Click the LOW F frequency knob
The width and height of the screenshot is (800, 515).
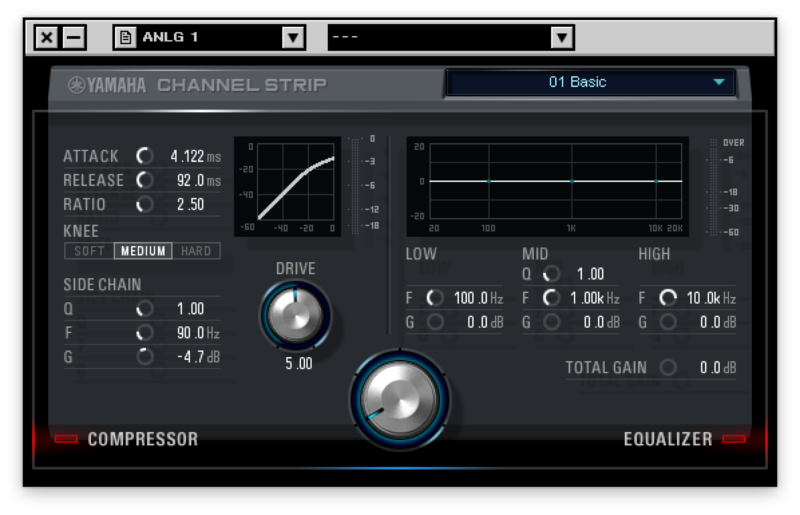coord(435,298)
